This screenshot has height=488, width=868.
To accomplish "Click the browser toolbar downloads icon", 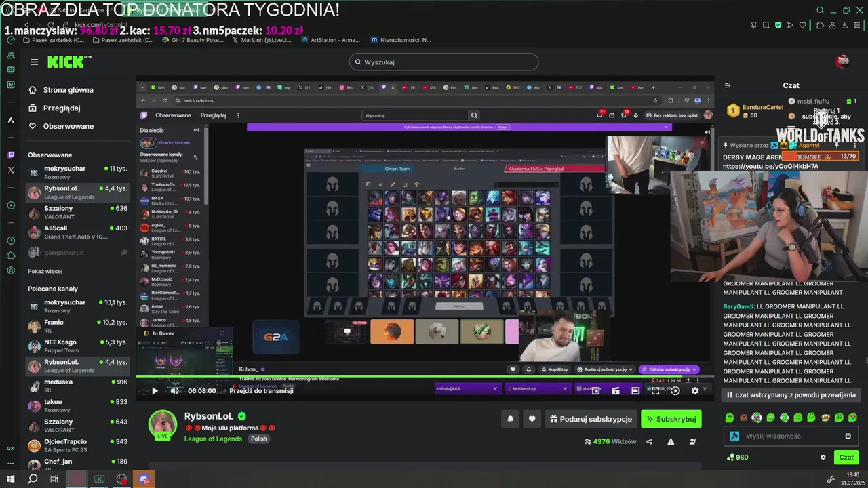I will [x=845, y=25].
